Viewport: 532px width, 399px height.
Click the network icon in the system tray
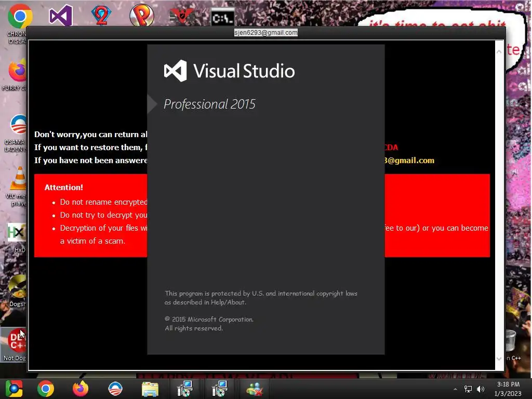tap(468, 389)
